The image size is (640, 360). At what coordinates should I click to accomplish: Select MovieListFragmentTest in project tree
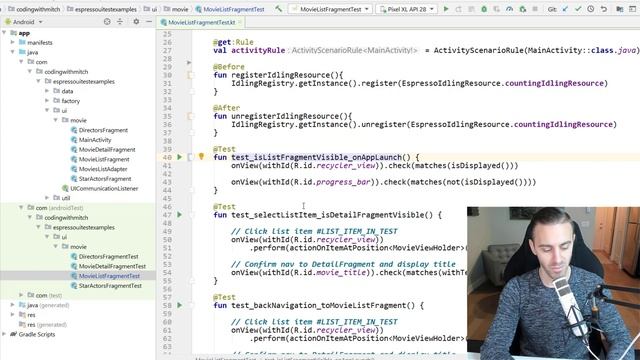pyautogui.click(x=109, y=276)
